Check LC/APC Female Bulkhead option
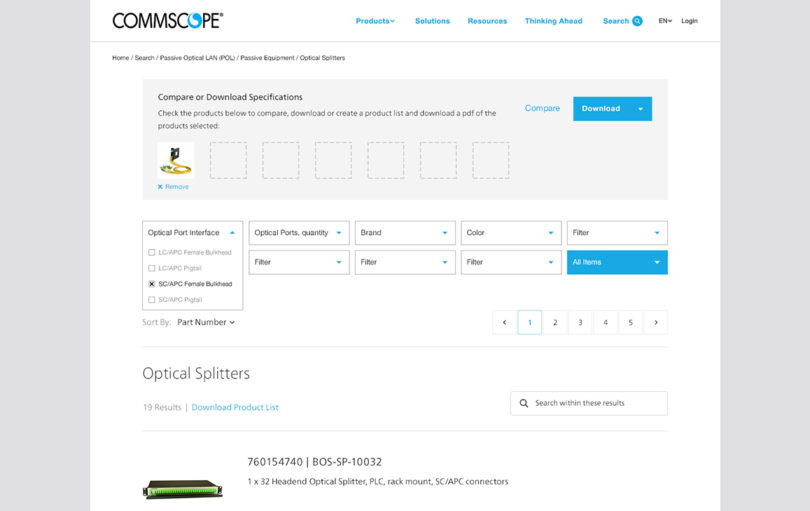This screenshot has width=810, height=511. tap(151, 252)
